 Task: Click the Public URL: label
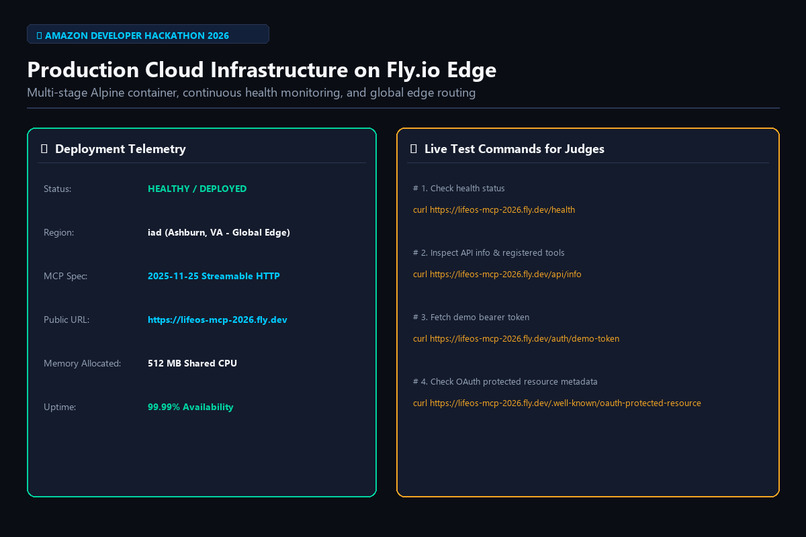[x=66, y=320]
